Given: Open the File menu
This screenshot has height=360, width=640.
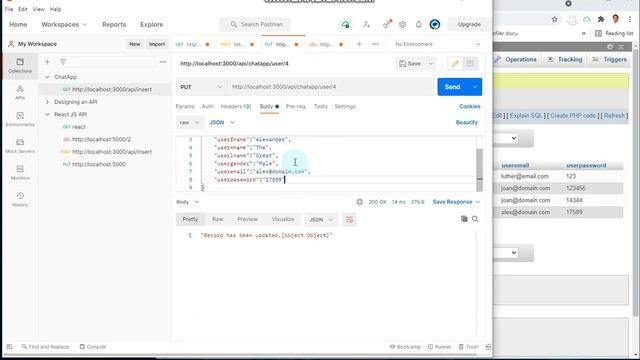Looking at the screenshot, I should click(9, 9).
